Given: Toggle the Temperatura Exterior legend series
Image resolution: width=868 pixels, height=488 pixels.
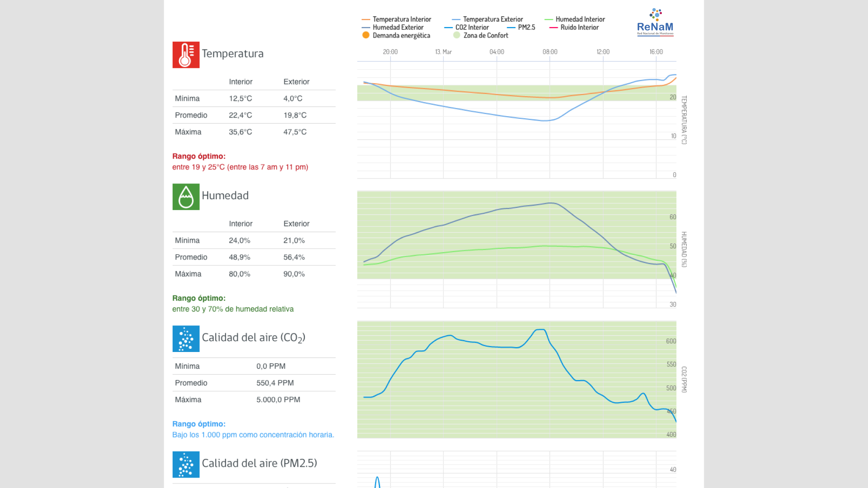Looking at the screenshot, I should (487, 19).
